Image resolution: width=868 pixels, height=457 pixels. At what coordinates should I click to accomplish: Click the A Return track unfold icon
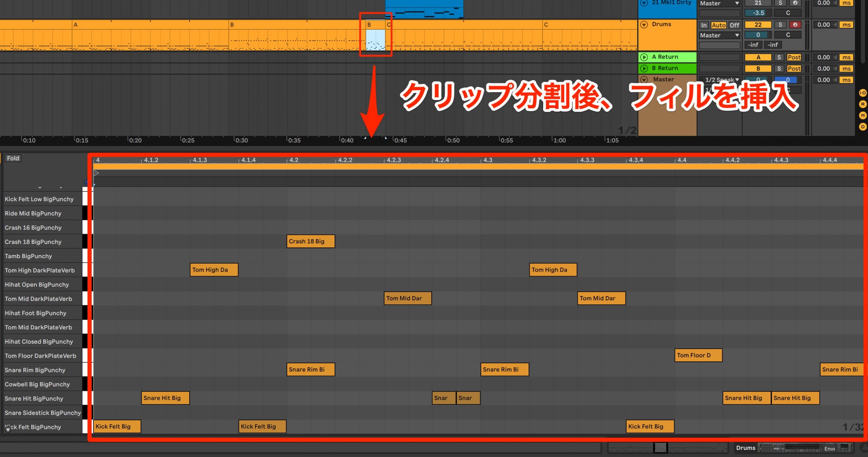(644, 57)
